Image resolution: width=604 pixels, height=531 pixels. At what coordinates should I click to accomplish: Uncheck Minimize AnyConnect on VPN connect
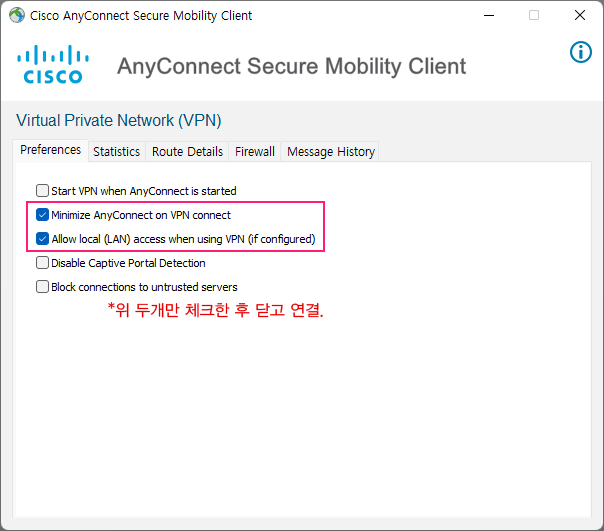pyautogui.click(x=42, y=215)
